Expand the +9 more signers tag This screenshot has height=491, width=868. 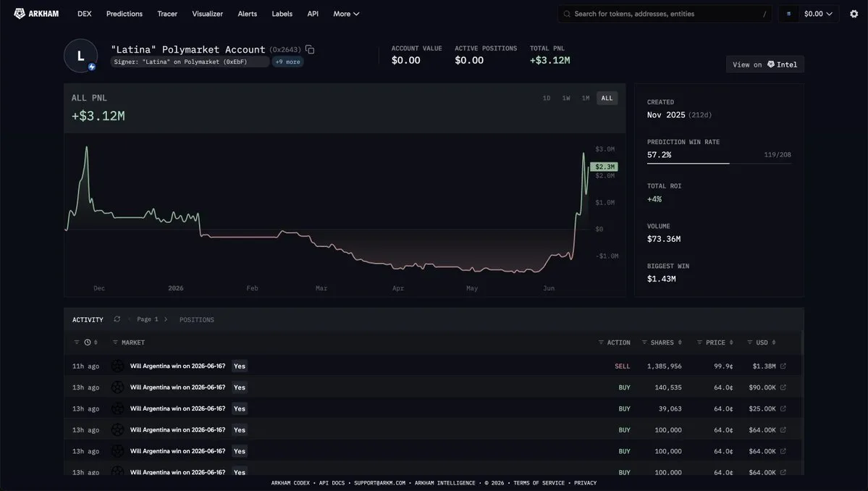click(288, 62)
